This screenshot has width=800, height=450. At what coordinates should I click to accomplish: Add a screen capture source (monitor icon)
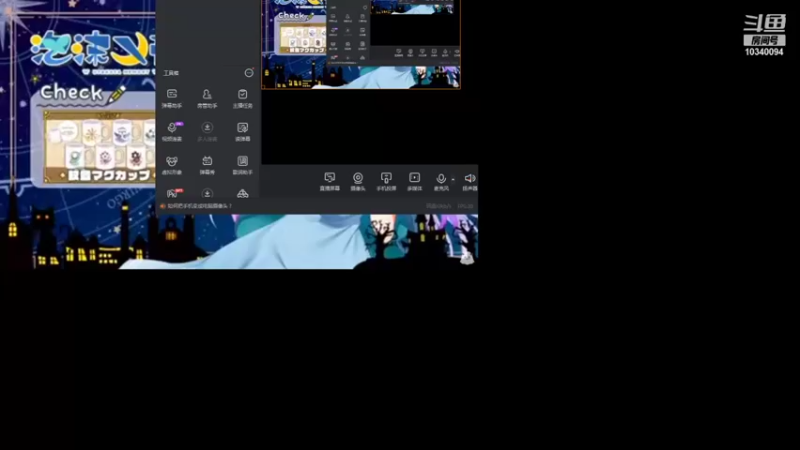330,181
